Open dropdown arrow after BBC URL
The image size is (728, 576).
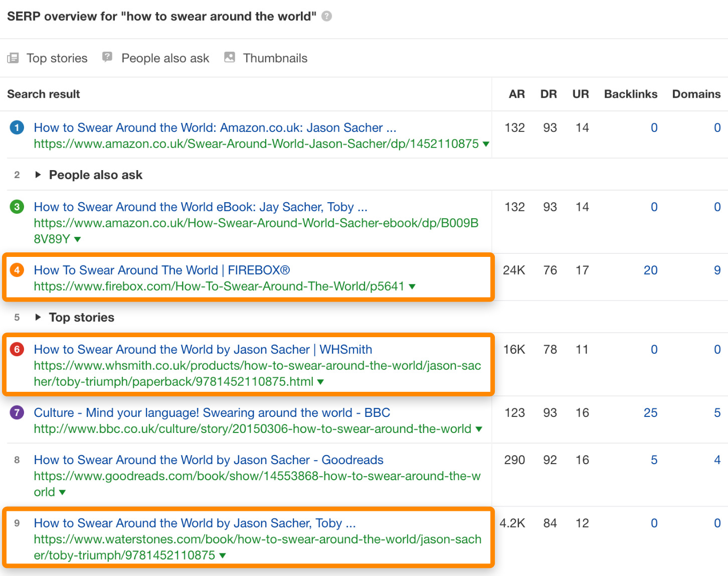click(479, 429)
